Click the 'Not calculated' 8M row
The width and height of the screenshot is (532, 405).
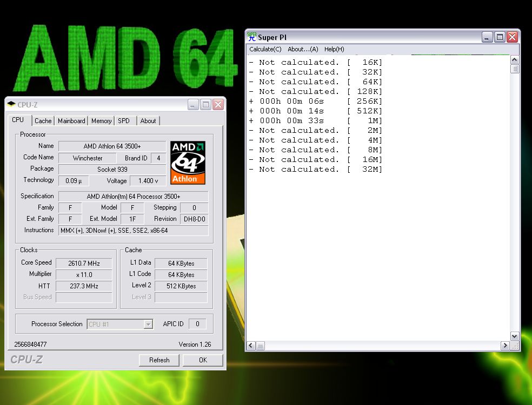pos(316,150)
